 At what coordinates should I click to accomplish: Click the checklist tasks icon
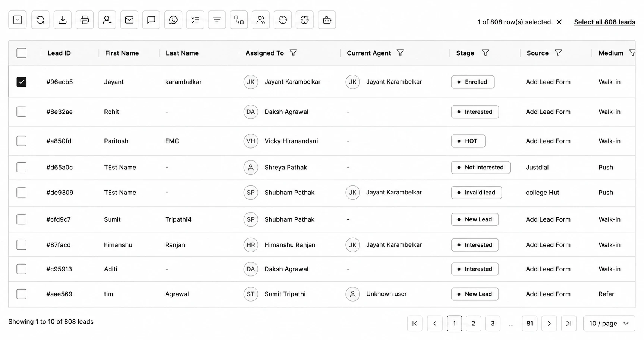click(195, 20)
